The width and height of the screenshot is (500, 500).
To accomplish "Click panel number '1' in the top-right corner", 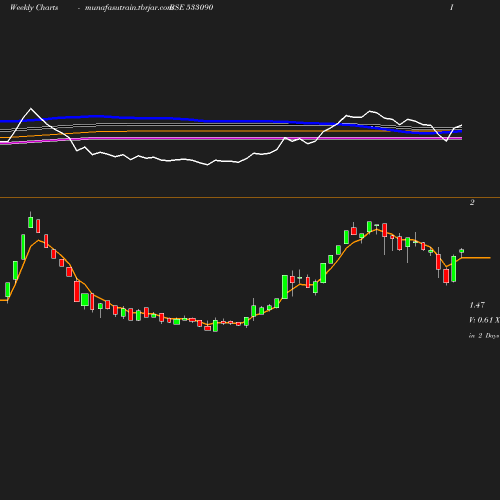I will pos(452,8).
